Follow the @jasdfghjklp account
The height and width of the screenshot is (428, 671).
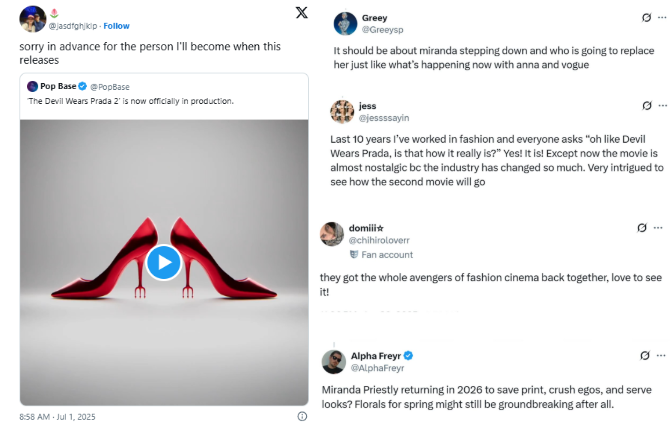pos(116,26)
